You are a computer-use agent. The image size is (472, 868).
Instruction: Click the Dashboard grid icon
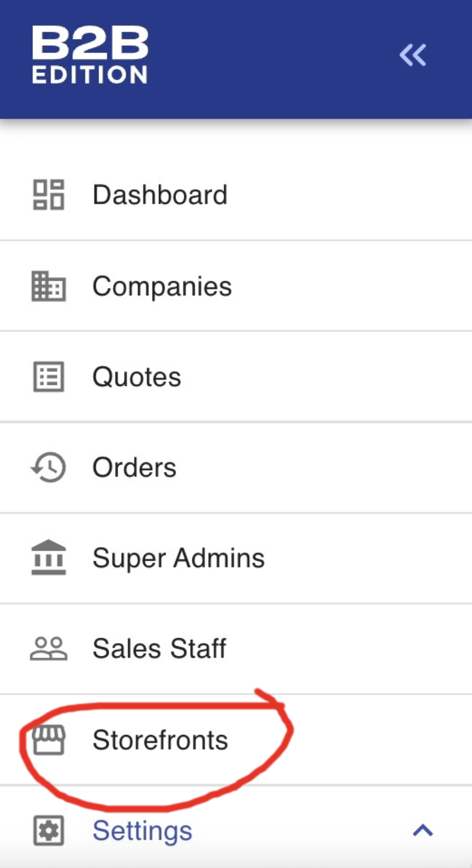48,195
